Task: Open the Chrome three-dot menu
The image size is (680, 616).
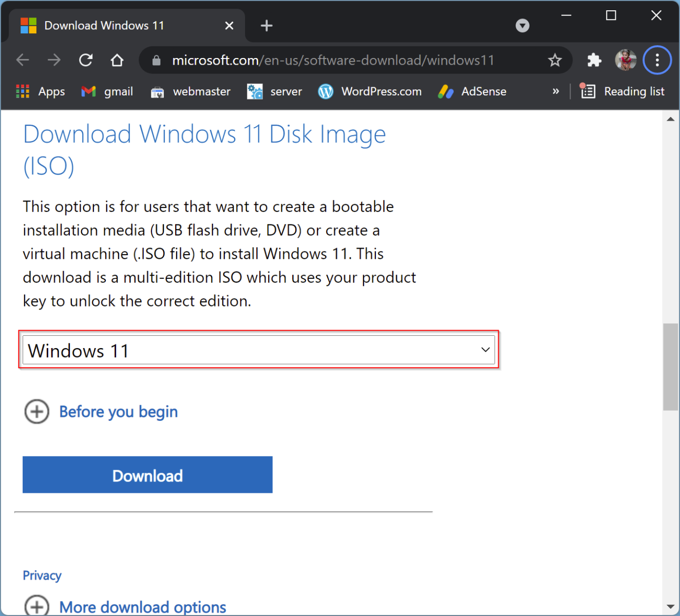Action: tap(657, 60)
